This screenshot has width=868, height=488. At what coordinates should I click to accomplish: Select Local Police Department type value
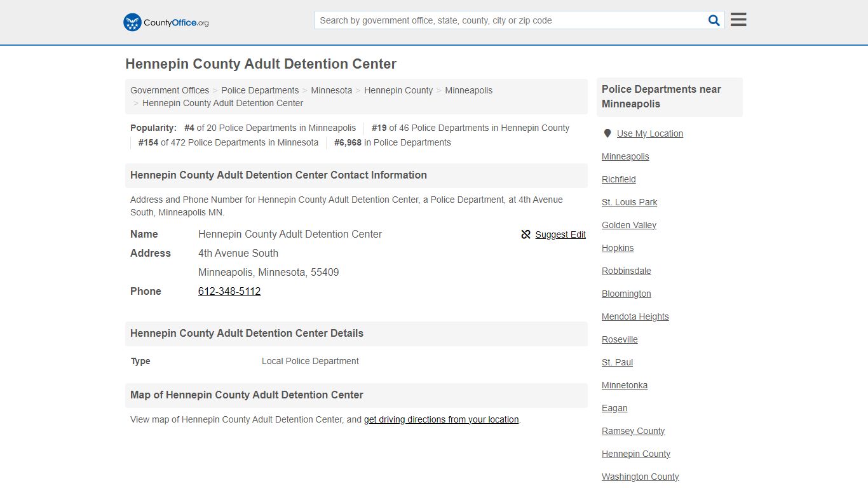[x=310, y=361]
